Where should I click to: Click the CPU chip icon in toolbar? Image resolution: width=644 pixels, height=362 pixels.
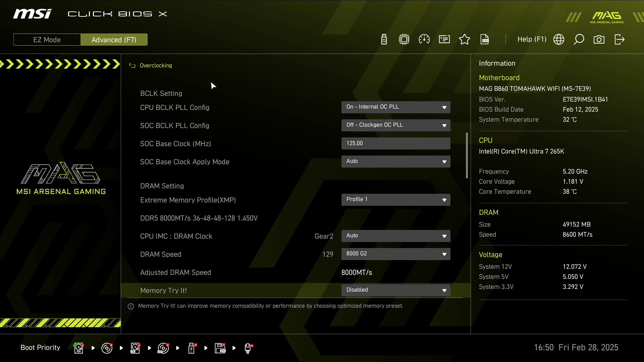click(x=404, y=40)
